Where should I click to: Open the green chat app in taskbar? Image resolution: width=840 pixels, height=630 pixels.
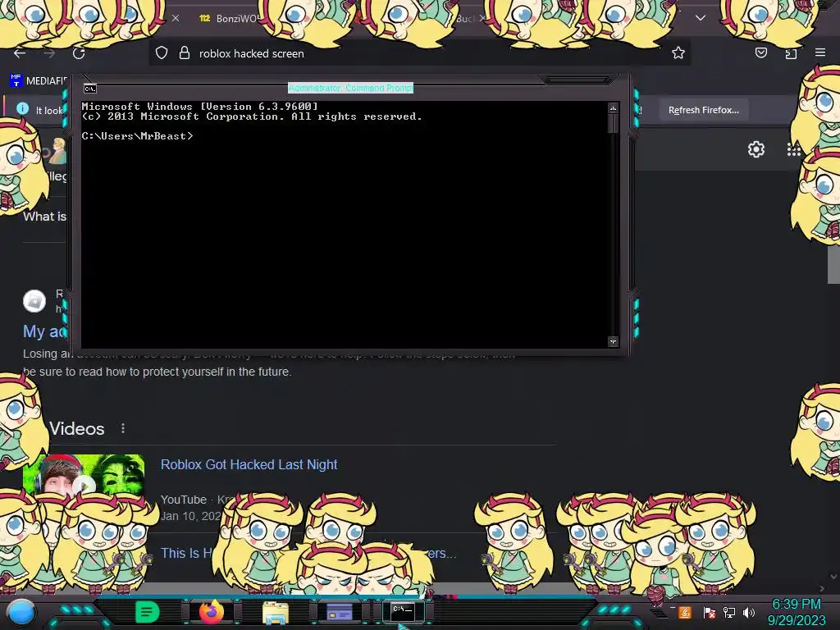147,612
